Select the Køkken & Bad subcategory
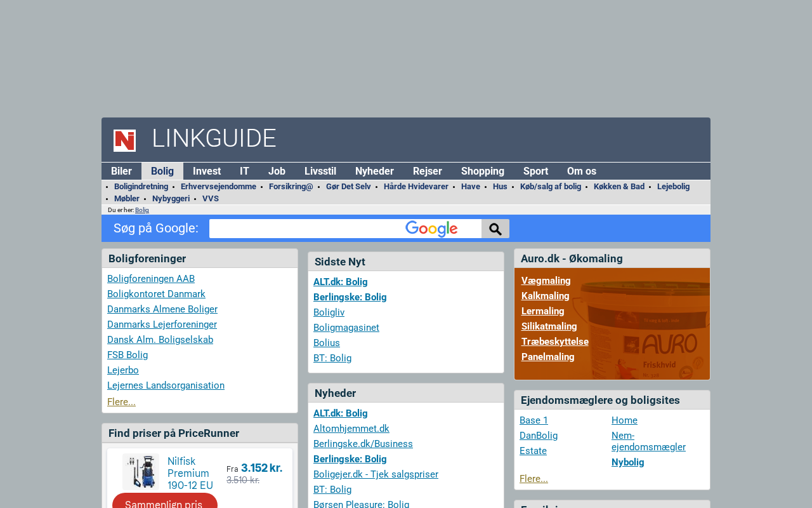The height and width of the screenshot is (508, 812). (619, 187)
